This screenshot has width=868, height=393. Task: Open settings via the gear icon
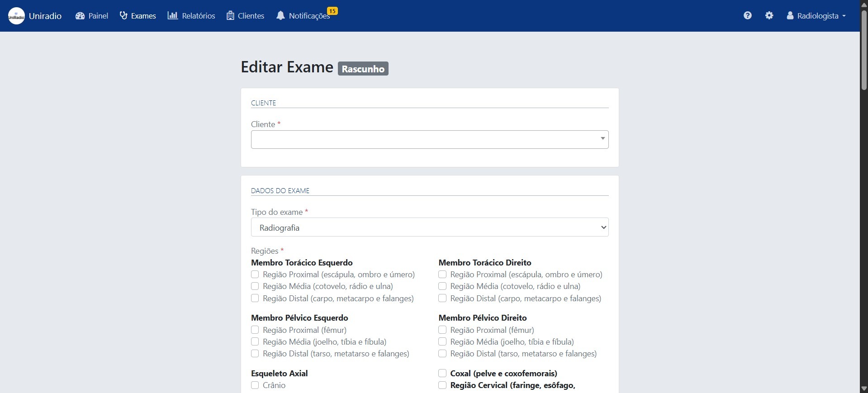coord(769,15)
